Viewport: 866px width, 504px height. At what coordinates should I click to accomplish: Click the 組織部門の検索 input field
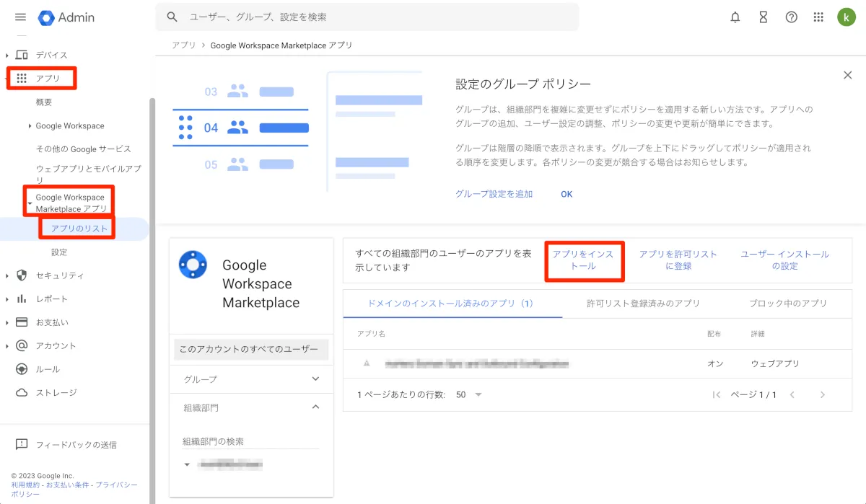point(250,441)
